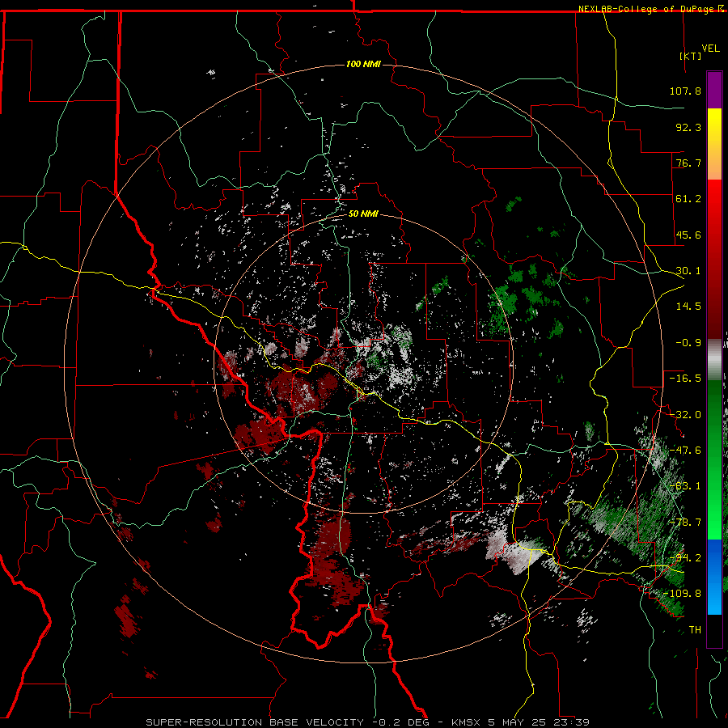Image resolution: width=728 pixels, height=728 pixels.
Task: Select the -32.0 scale value
Action: (x=685, y=415)
